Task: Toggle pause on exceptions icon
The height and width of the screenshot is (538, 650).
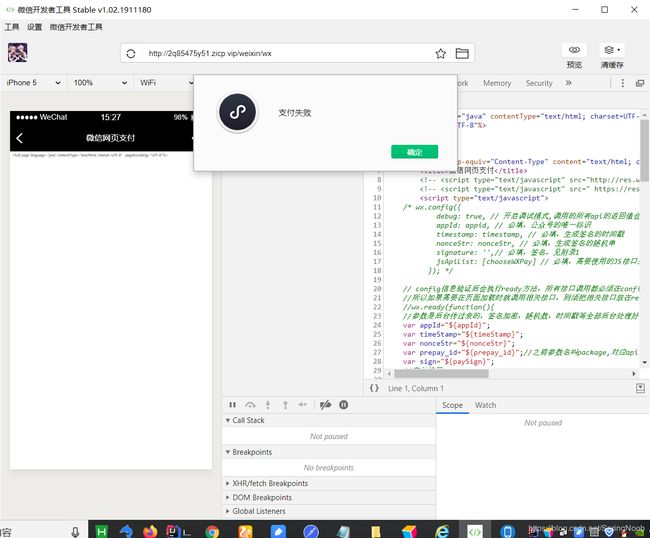Action: tap(344, 405)
